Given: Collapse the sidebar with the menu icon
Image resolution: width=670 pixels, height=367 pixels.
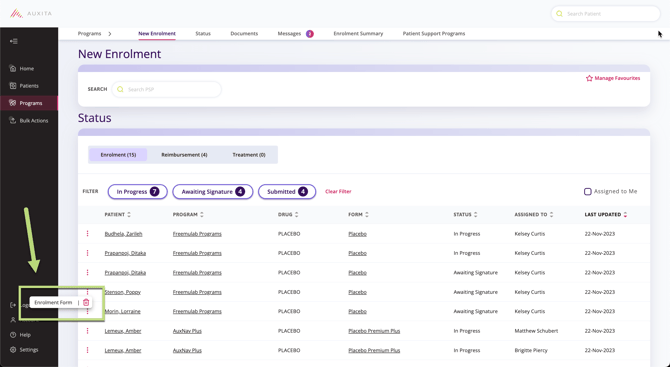Looking at the screenshot, I should point(14,41).
